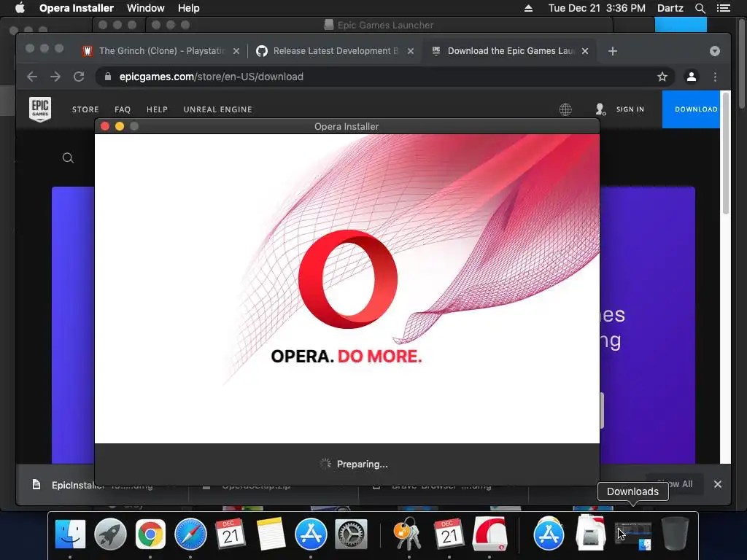Click UNREAL ENGINE in Epic navigation
The height and width of the screenshot is (560, 747).
pos(217,109)
